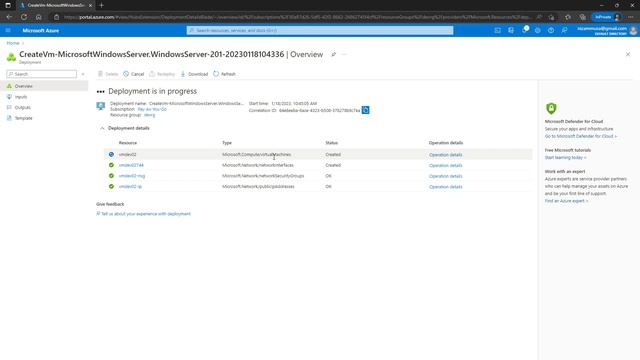Click the Azure global search box
This screenshot has height=360, width=640.
point(320,31)
